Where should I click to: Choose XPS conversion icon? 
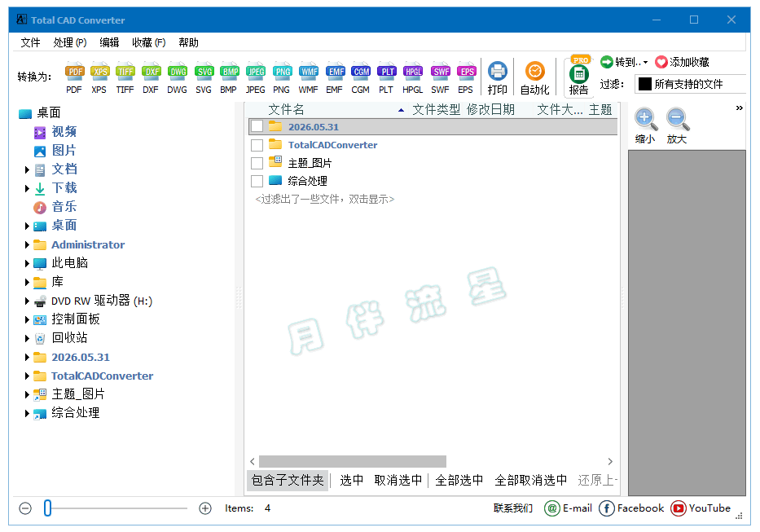click(x=99, y=77)
